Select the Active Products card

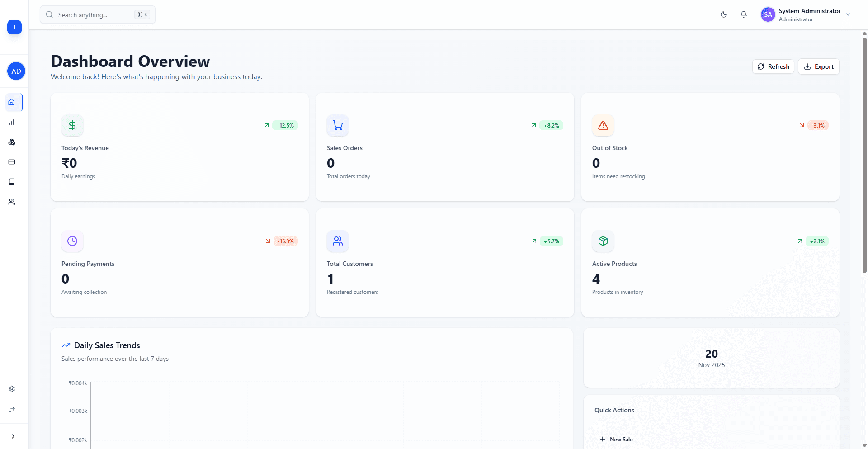pos(710,263)
